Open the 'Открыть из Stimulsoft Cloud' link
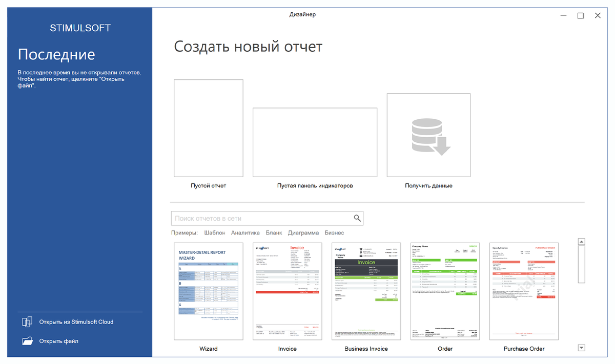The width and height of the screenshot is (615, 364). pos(76,322)
